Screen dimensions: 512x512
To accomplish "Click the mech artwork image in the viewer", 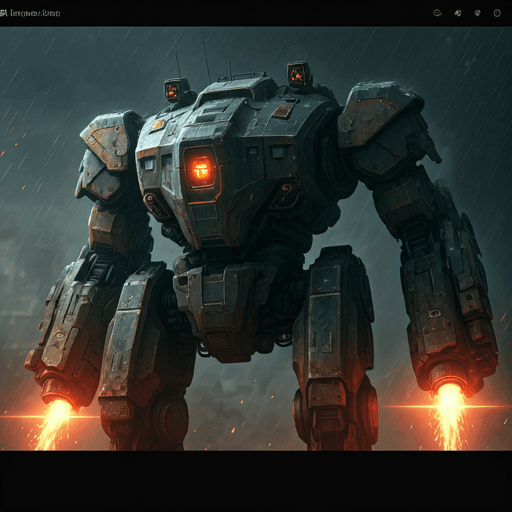I will (256, 239).
